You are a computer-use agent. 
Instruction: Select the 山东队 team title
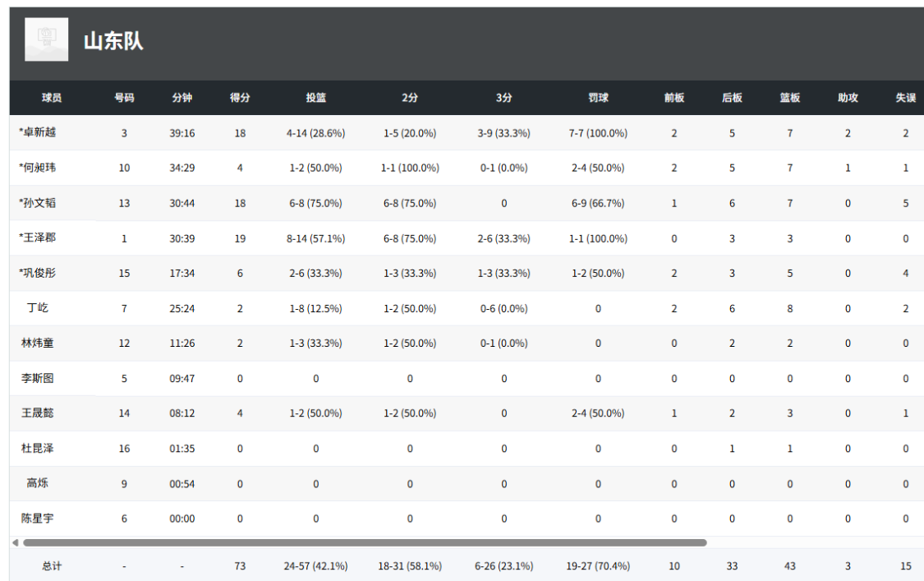coord(113,41)
